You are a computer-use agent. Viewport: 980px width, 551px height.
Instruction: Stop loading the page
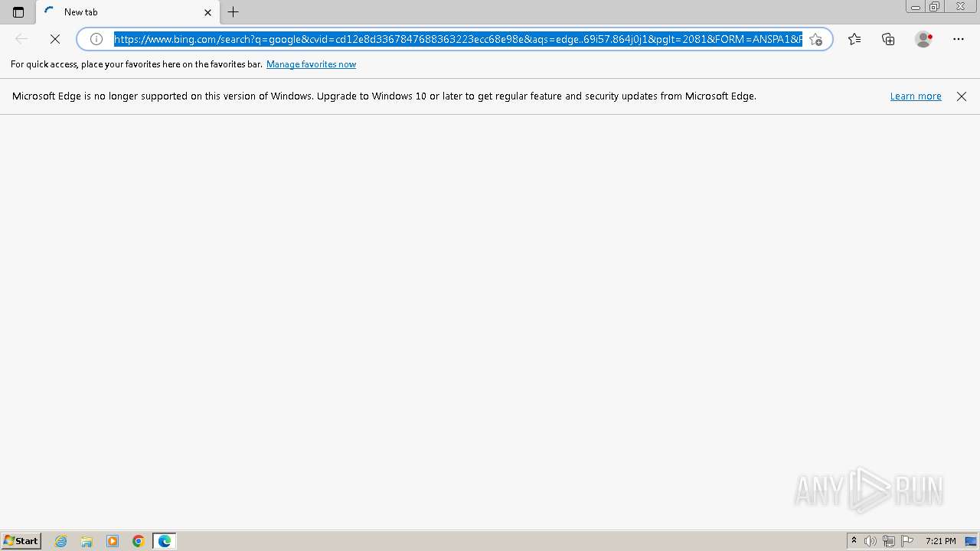pyautogui.click(x=55, y=39)
